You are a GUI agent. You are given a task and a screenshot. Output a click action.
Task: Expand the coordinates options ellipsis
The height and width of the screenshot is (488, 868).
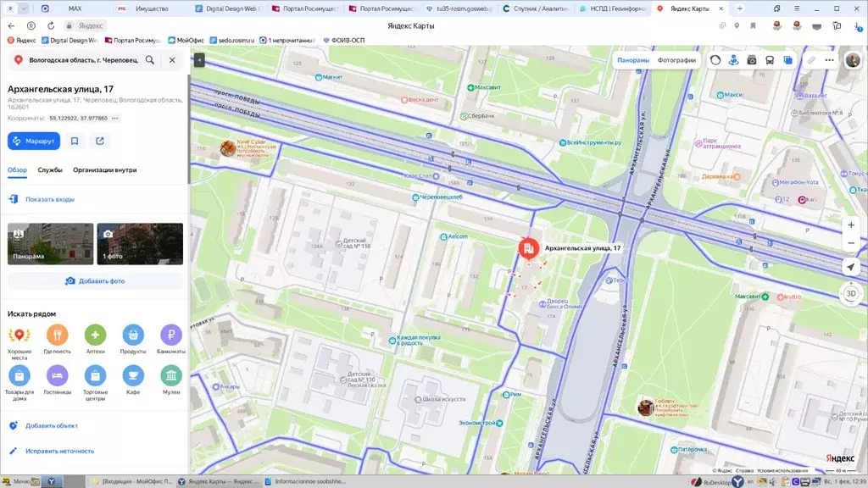point(115,119)
